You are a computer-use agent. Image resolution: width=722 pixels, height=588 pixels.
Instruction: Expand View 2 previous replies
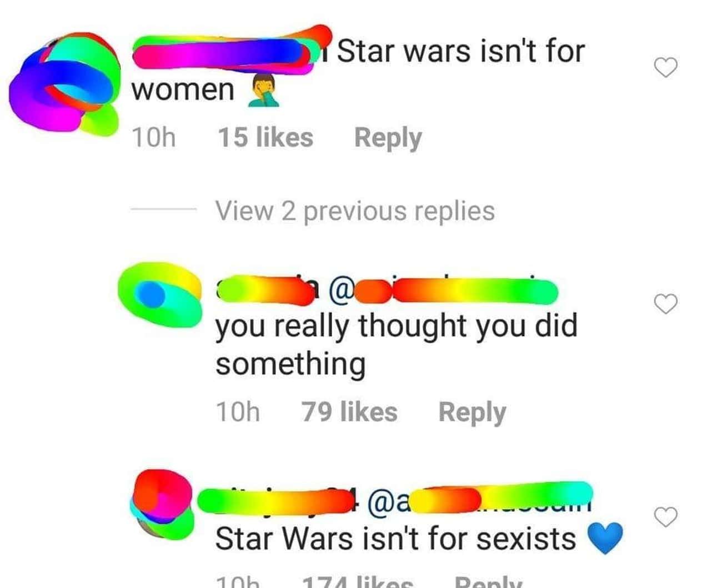(354, 211)
